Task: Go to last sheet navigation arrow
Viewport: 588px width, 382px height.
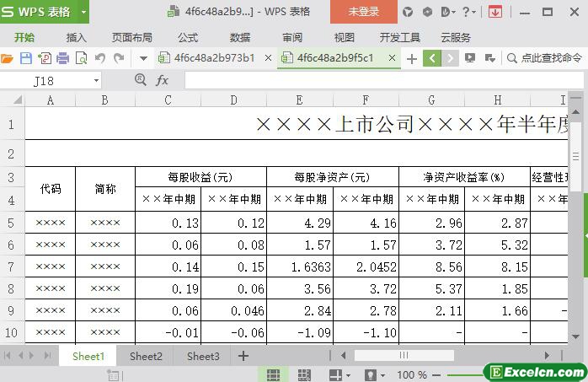Action: click(47, 355)
